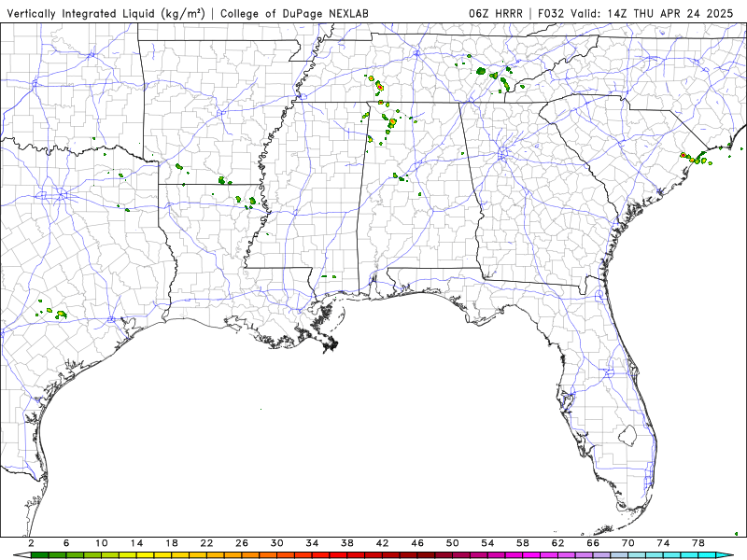747x560 pixels.
Task: Click the legend value '14'
Action: point(136,543)
